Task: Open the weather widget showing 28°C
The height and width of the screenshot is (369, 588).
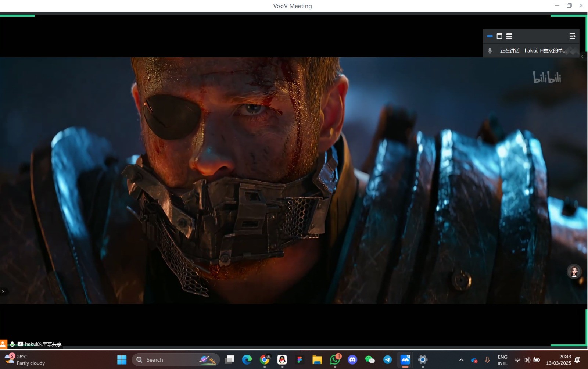Action: tap(25, 359)
